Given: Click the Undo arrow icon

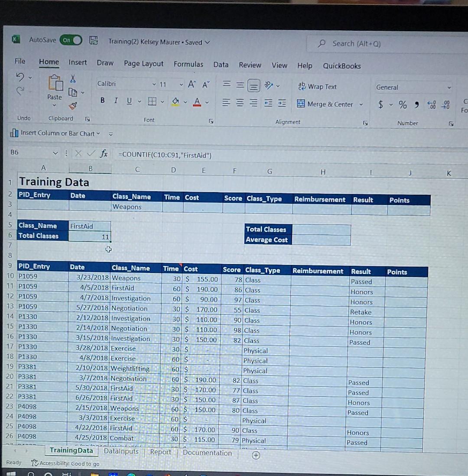Looking at the screenshot, I should (x=20, y=77).
